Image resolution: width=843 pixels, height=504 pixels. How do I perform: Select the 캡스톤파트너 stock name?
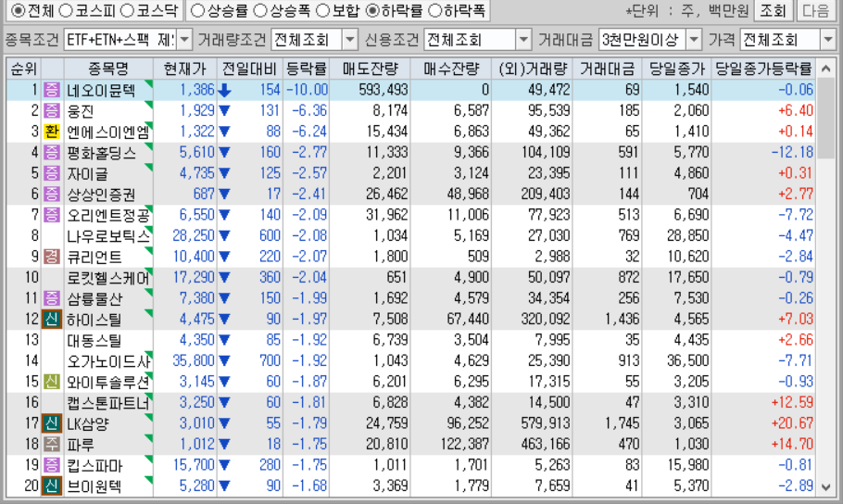coord(108,403)
